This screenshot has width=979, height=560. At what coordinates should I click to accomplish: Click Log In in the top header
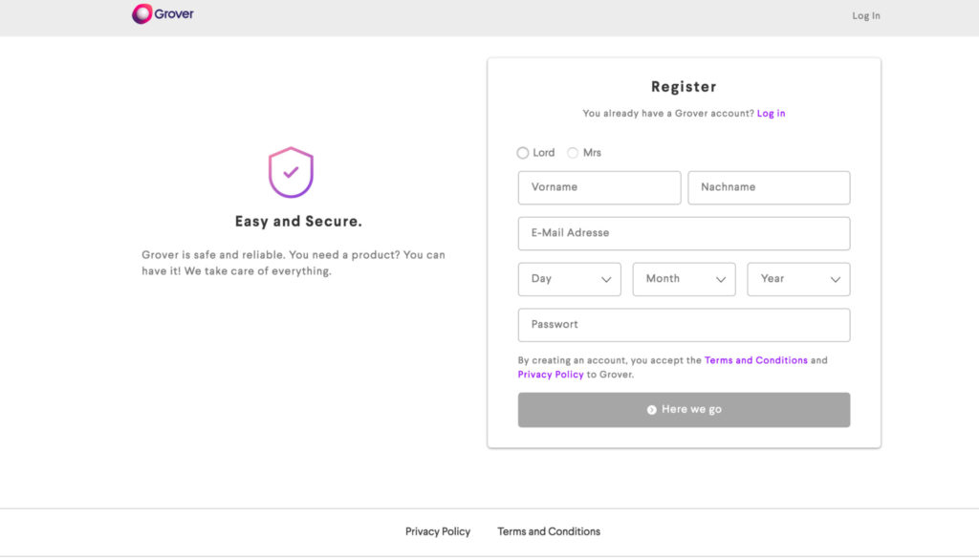tap(866, 16)
